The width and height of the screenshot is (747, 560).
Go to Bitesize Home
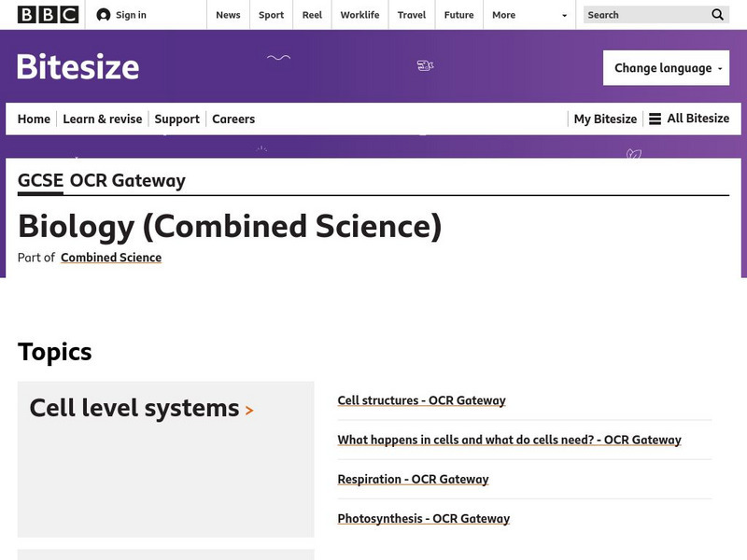click(x=34, y=119)
